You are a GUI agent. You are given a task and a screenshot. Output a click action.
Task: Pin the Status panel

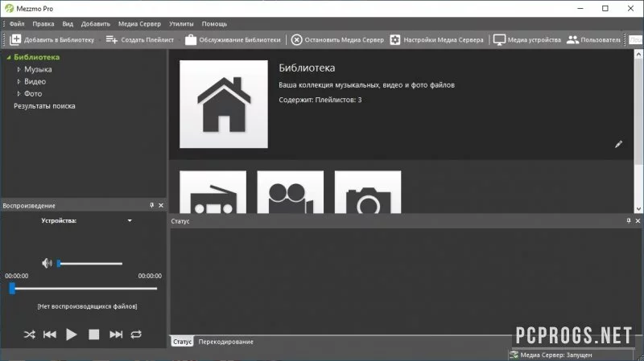(x=629, y=221)
